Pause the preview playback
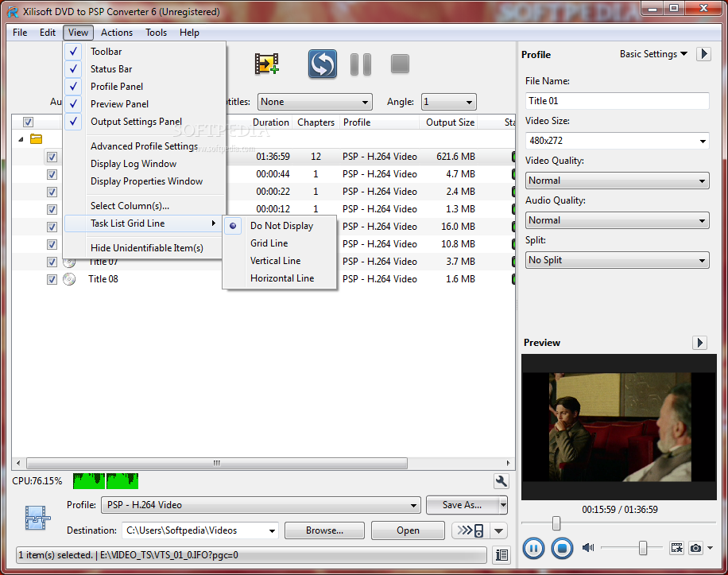Screen dimensions: 728x575 (533, 549)
